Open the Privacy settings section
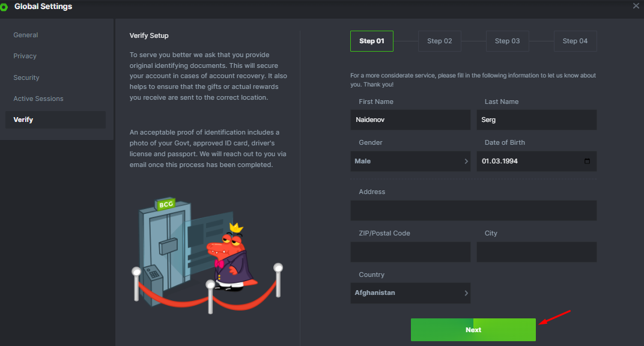Image resolution: width=644 pixels, height=346 pixels. coord(25,56)
